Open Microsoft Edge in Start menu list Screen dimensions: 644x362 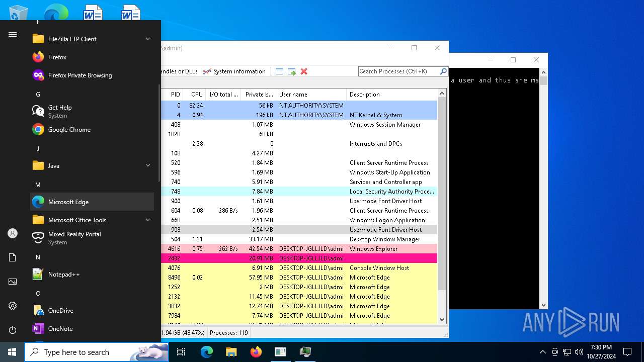click(92, 202)
